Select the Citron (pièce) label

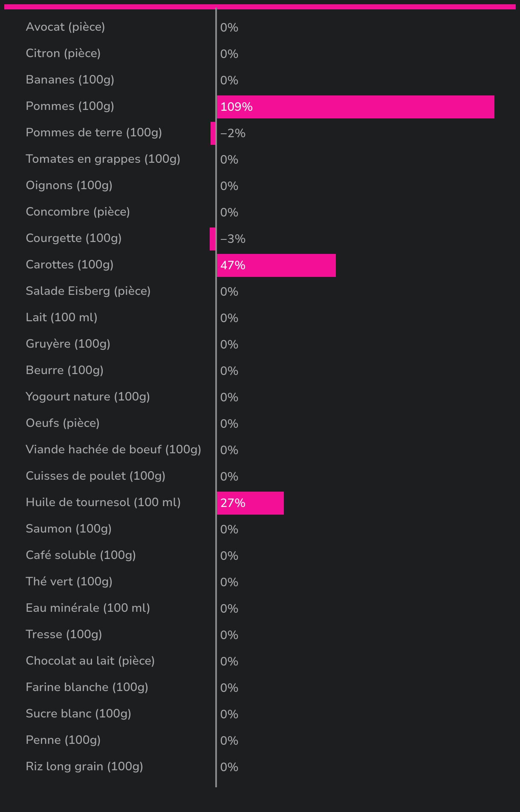(x=63, y=53)
